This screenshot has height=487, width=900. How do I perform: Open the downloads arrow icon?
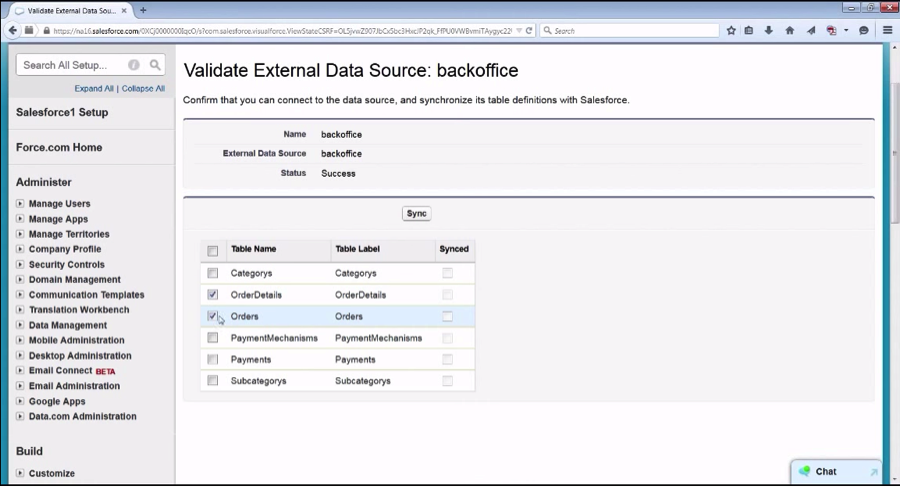click(769, 30)
